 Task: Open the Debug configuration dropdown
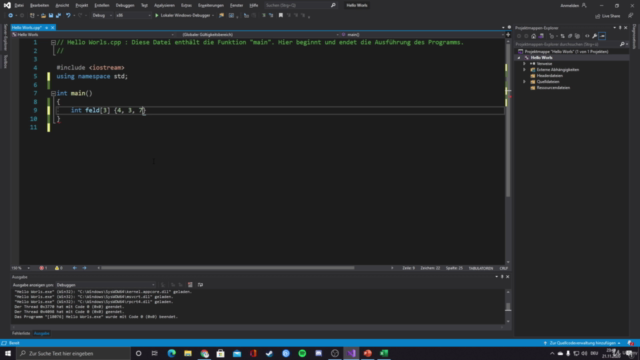[x=102, y=16]
